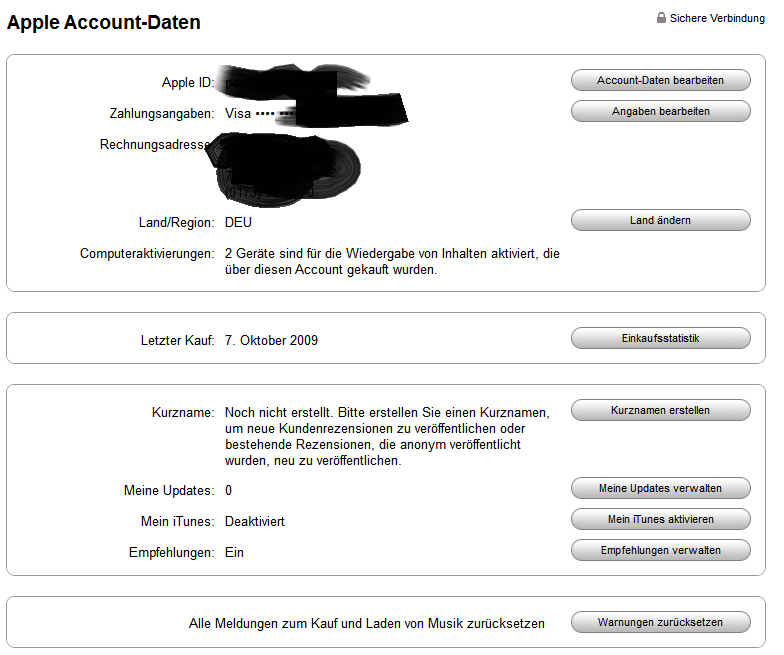Viewport: 784px width, 655px height.
Task: Click the '7. Oktober 2009' purchase date
Action: pyautogui.click(x=271, y=340)
